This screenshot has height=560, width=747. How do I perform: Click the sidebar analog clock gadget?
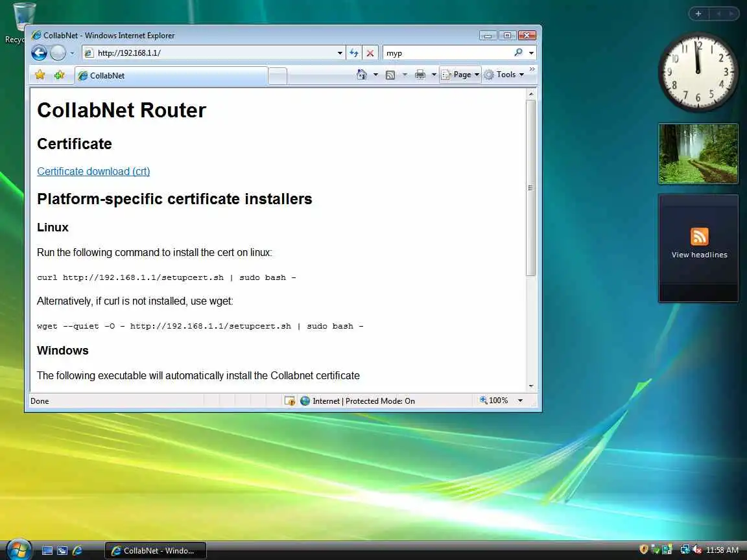pyautogui.click(x=698, y=72)
